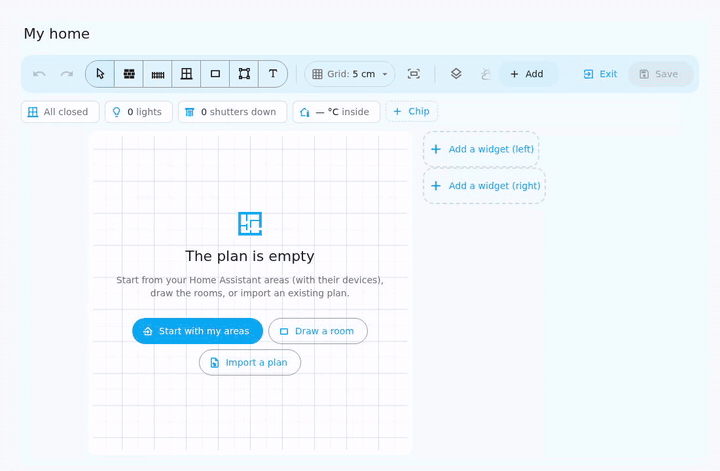The height and width of the screenshot is (471, 720).
Task: Click Draw a room button
Action: (x=318, y=331)
